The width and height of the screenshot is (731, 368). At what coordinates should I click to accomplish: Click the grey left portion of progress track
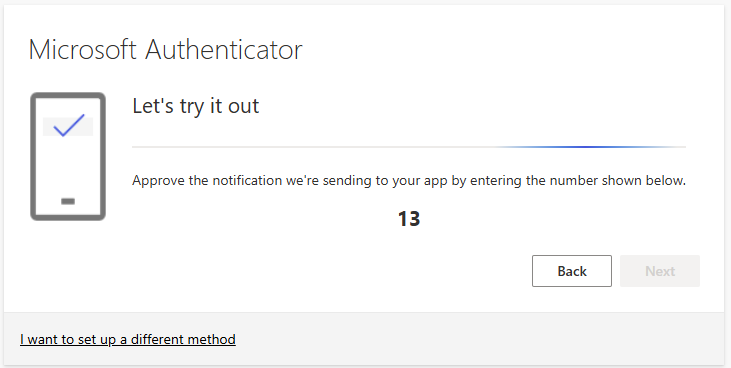312,147
